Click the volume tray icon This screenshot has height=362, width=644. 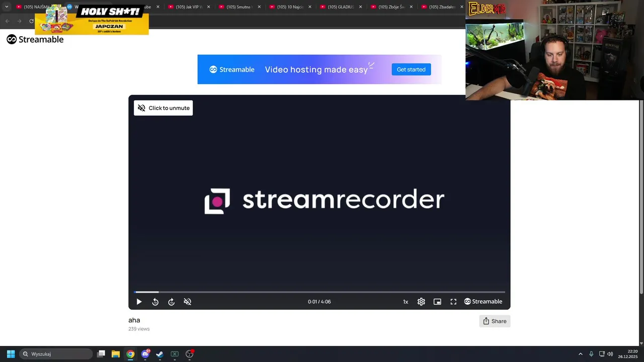610,354
